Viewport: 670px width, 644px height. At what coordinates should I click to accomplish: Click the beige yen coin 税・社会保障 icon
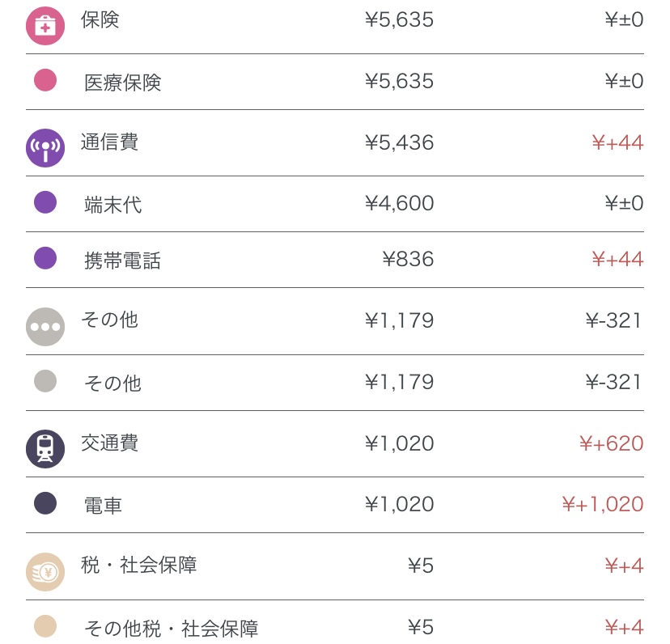click(45, 572)
